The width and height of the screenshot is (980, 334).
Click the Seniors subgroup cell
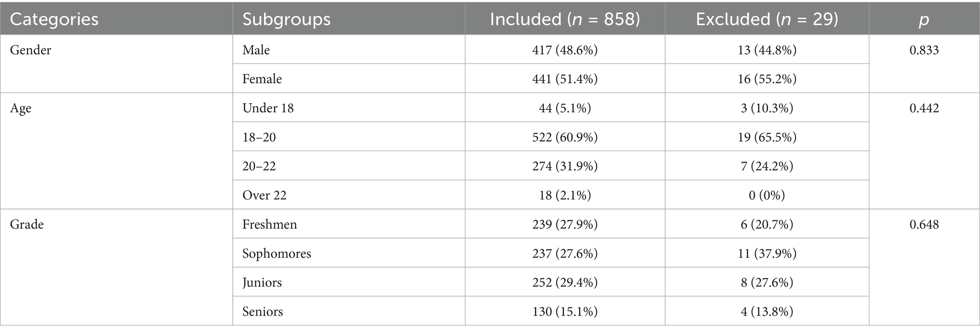pyautogui.click(x=263, y=311)
